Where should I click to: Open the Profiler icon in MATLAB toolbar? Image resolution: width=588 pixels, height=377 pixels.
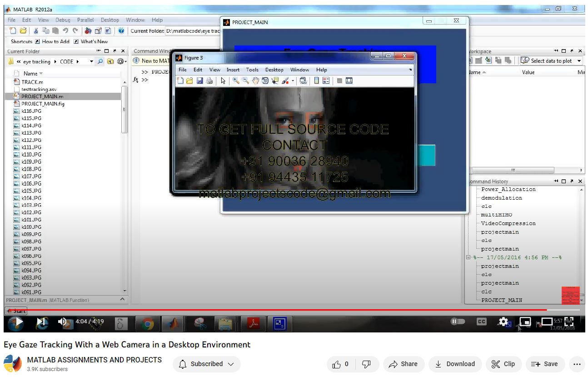tap(108, 31)
